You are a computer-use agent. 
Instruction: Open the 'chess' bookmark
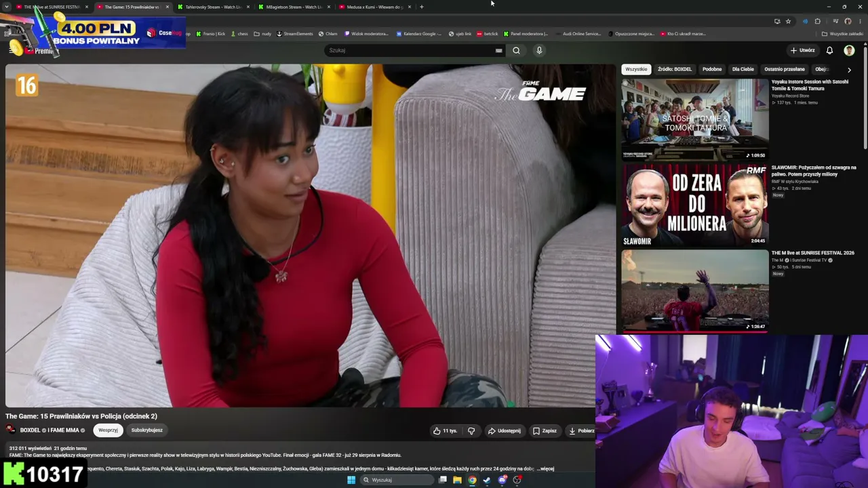[239, 33]
